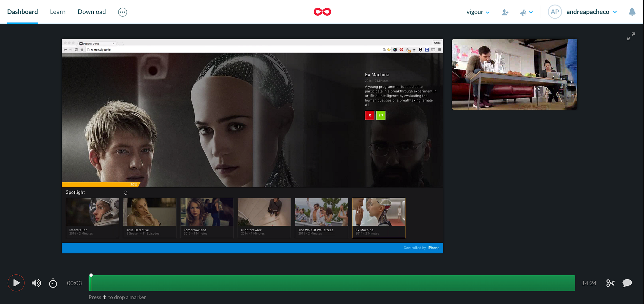Seek on the green timeline bar
This screenshot has height=304, width=644.
point(332,283)
